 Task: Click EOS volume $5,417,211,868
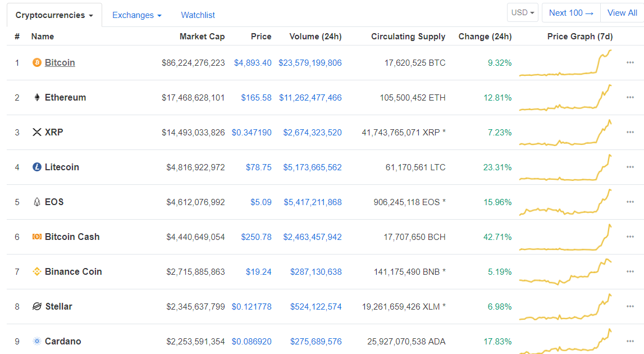313,202
